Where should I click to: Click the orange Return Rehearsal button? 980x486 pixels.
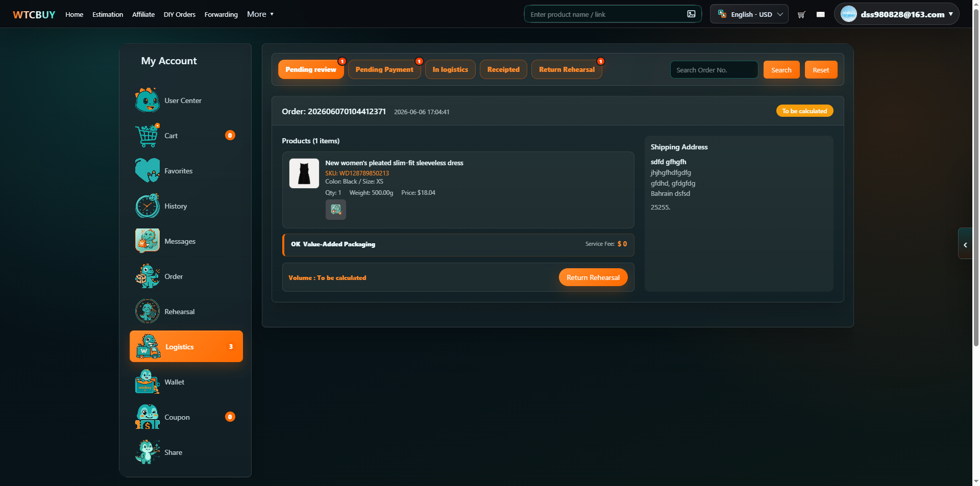[x=593, y=277]
